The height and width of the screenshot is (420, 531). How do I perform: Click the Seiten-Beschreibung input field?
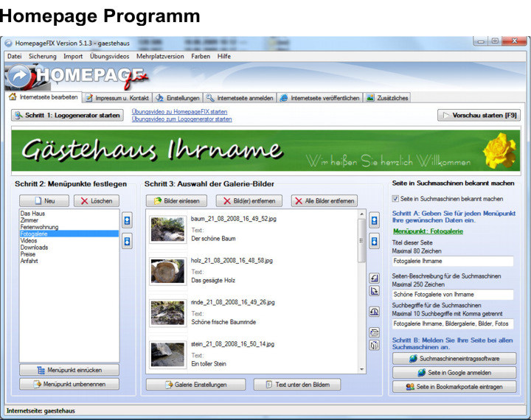453,295
